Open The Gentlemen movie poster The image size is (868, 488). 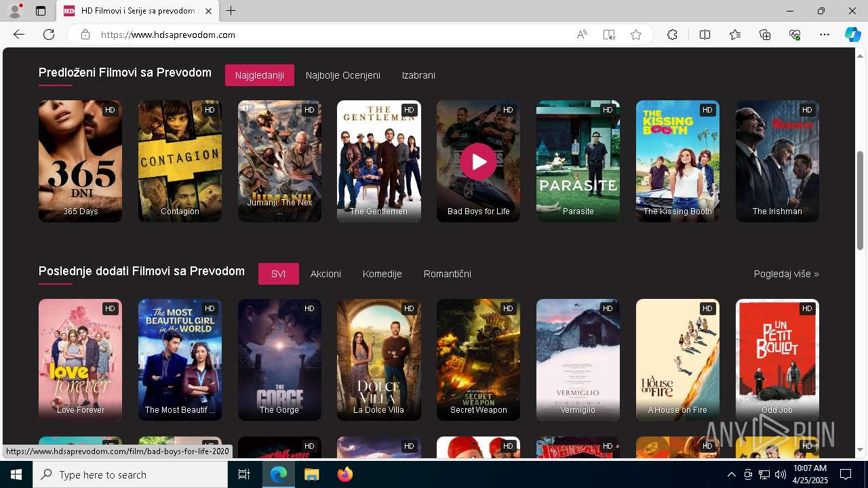point(379,161)
